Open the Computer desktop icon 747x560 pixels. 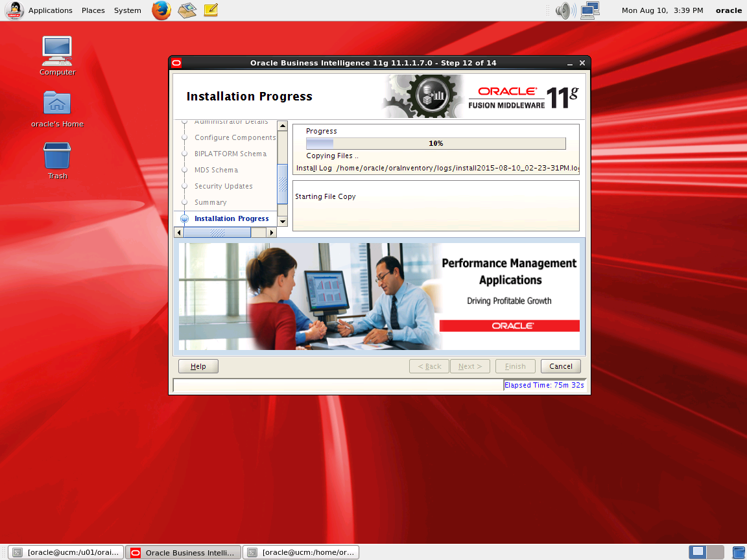pyautogui.click(x=57, y=56)
